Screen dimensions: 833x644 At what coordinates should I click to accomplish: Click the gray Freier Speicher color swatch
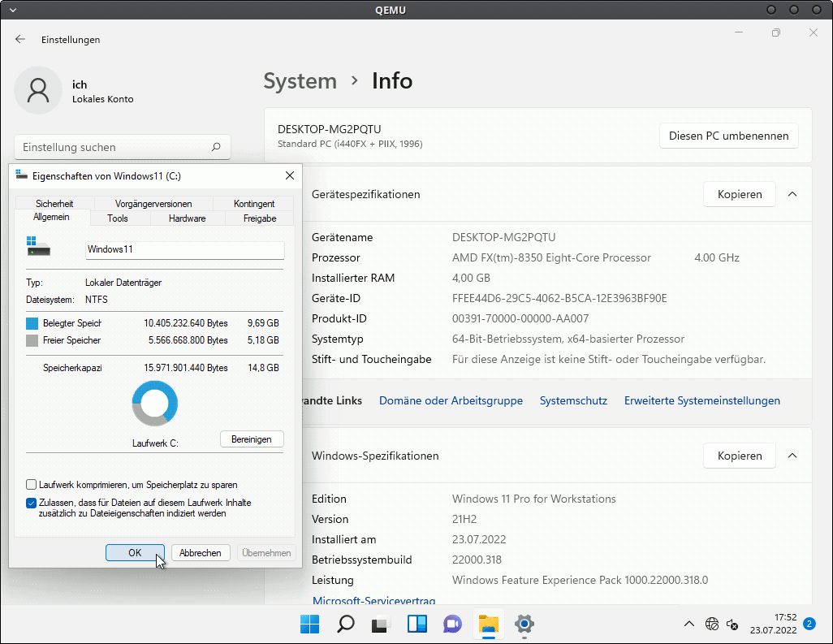point(32,340)
